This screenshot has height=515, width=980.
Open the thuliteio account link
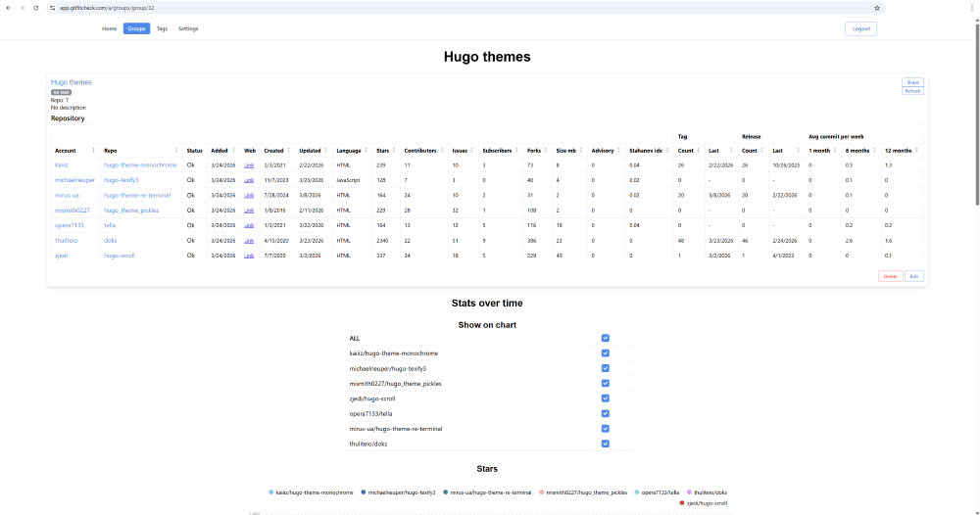(67, 240)
